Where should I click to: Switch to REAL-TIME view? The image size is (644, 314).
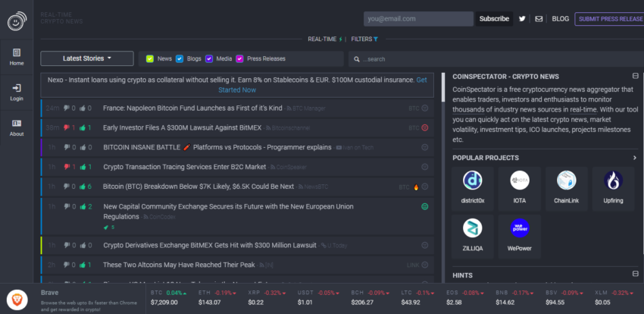(322, 39)
